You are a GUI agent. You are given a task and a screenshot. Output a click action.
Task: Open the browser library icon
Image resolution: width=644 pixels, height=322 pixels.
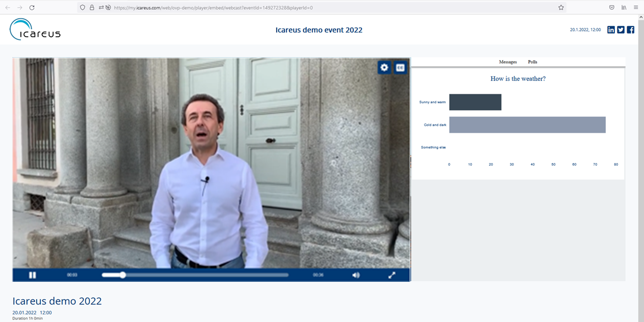[x=624, y=8]
